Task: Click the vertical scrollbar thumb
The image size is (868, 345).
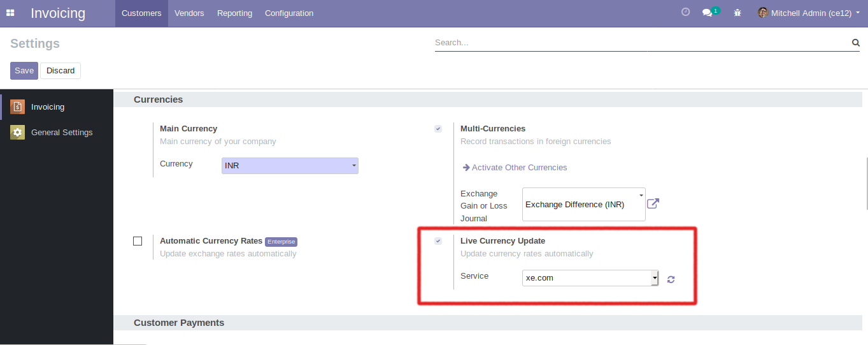Action: point(865,184)
